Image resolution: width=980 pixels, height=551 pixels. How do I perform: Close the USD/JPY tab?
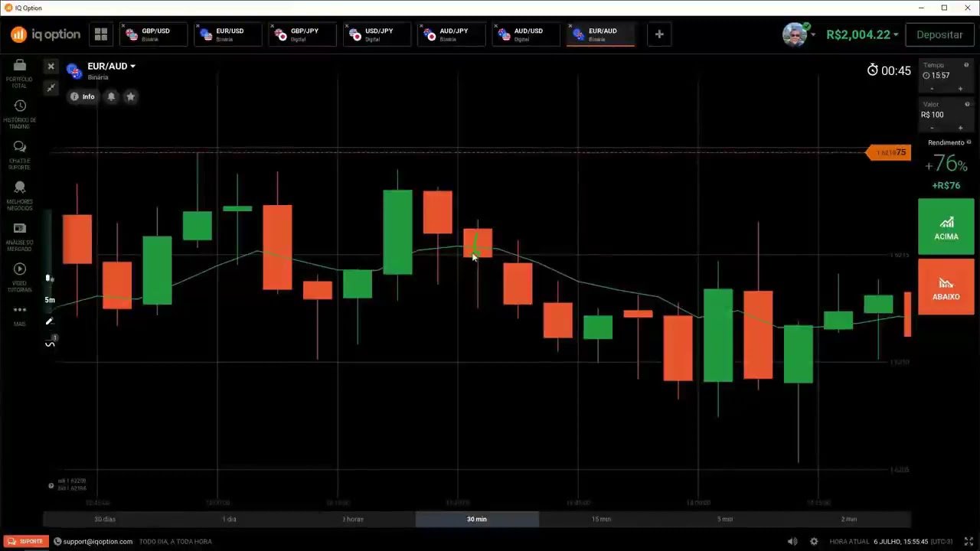coord(346,26)
